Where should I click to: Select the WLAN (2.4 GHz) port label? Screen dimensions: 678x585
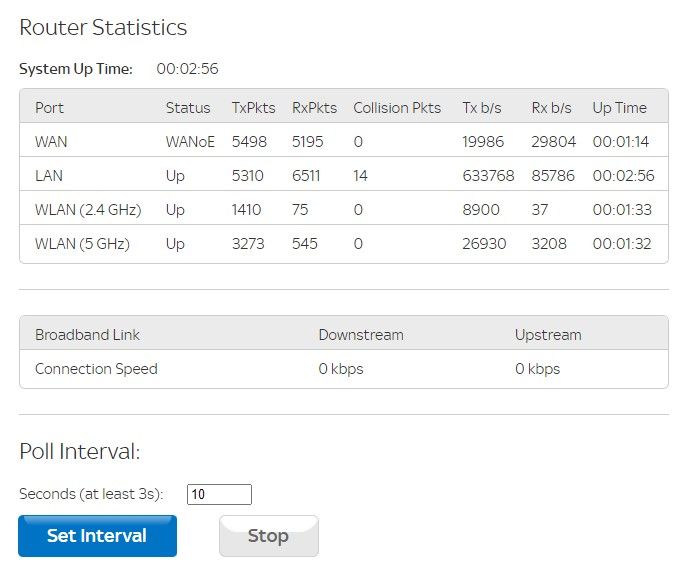(x=88, y=210)
